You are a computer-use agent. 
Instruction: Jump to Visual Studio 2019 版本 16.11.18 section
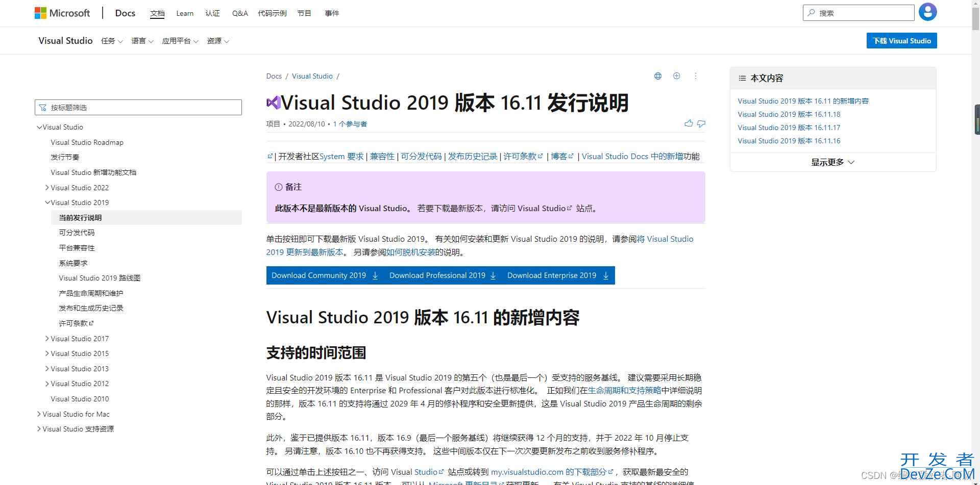(x=789, y=114)
